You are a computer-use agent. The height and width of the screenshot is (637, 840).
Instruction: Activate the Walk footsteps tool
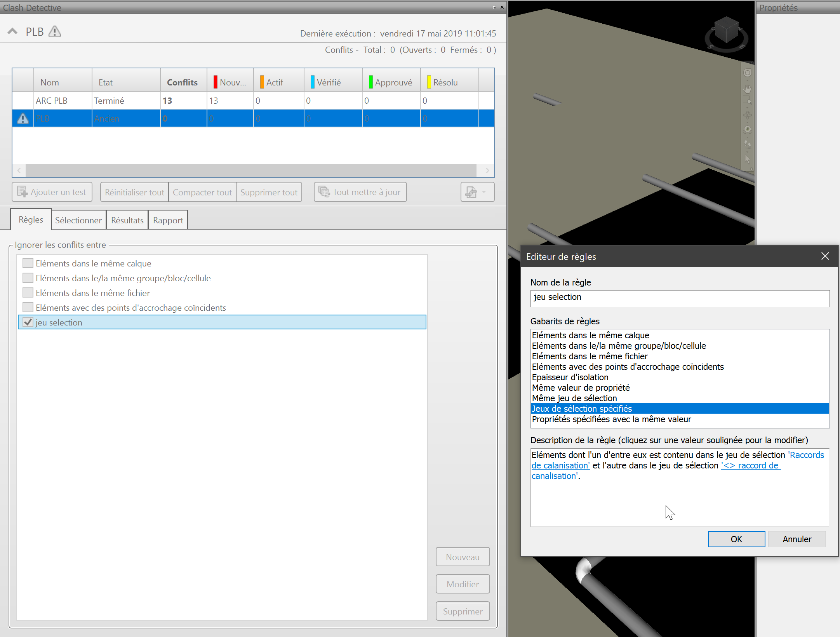(748, 144)
